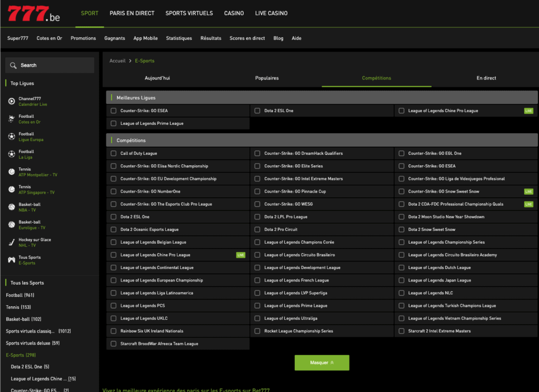
Task: Open PARIS EN DIRECT menu
Action: (x=132, y=13)
